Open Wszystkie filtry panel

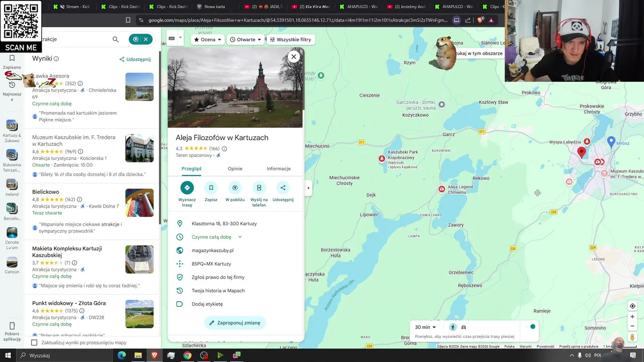point(290,39)
